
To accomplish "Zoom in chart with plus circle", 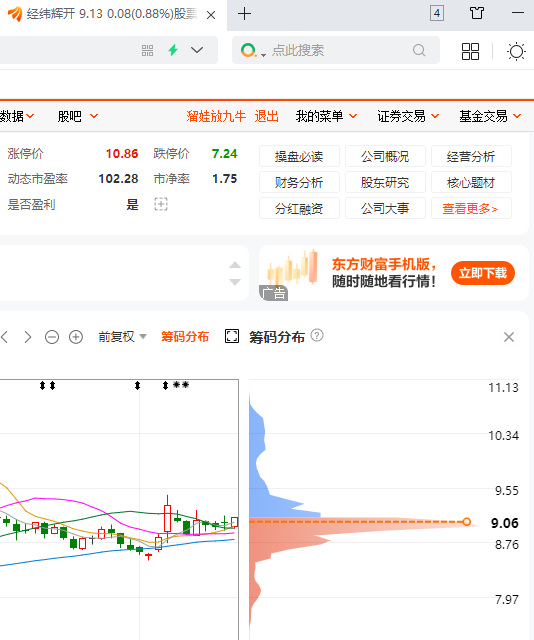I will pos(76,337).
